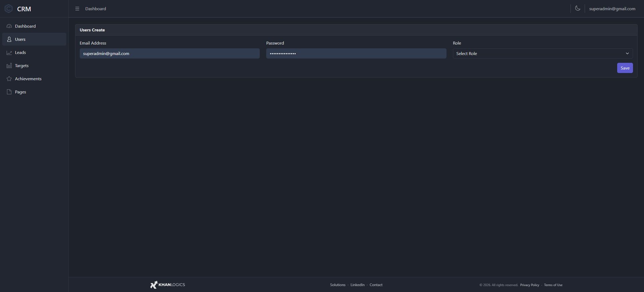Click the Pages document icon
The image size is (644, 292).
coord(9,92)
